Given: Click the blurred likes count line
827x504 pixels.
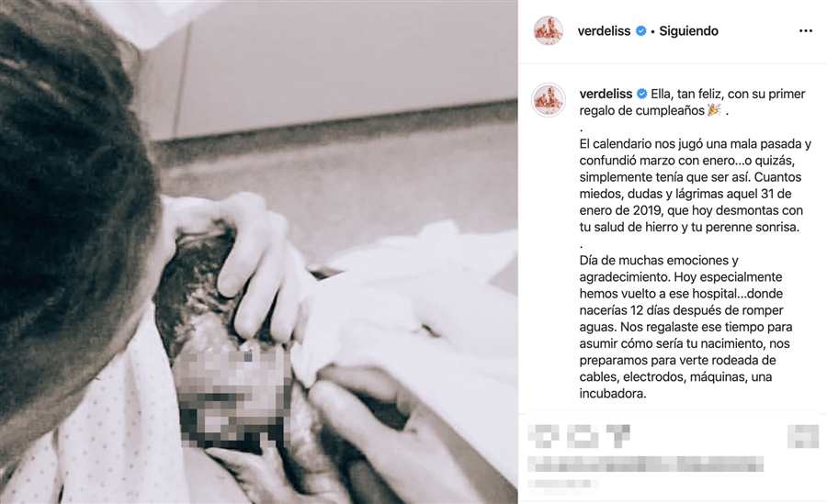Looking at the screenshot, I should [646, 464].
